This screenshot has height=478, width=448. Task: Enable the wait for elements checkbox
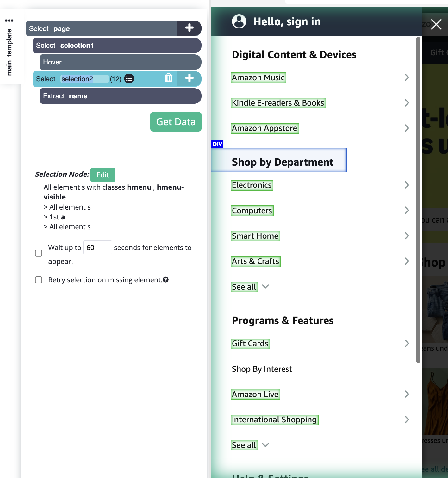click(x=39, y=253)
